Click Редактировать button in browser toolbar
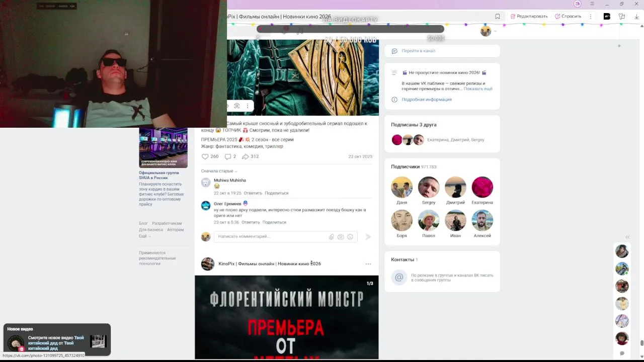Image resolution: width=644 pixels, height=362 pixels. (529, 16)
